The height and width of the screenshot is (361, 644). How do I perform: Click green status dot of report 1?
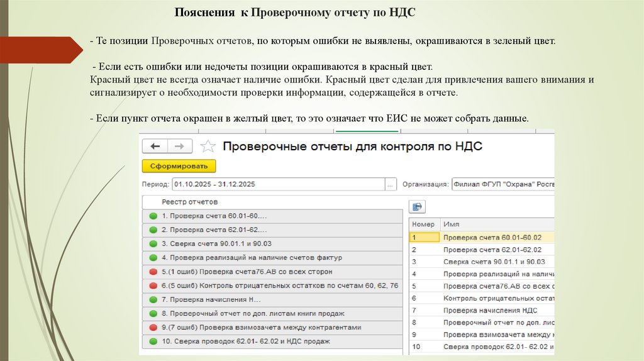[x=153, y=216]
